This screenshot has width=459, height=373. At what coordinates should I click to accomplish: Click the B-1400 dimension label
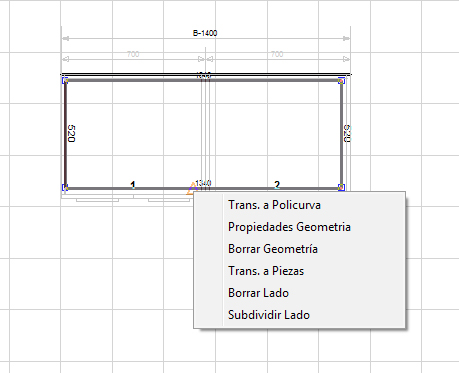pos(205,33)
